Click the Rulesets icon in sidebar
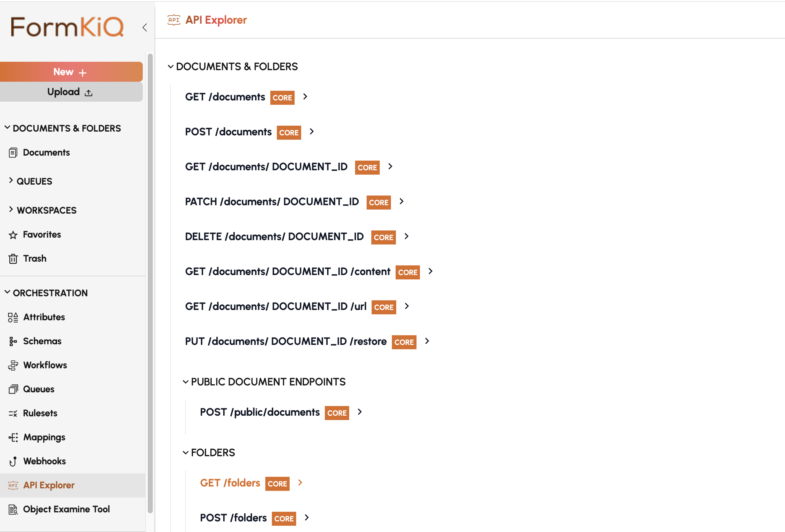 12,413
